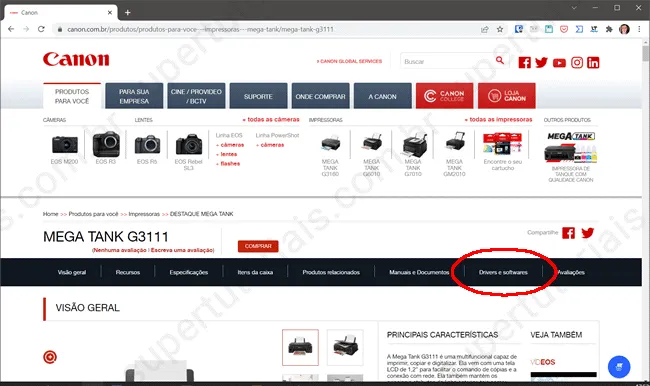Viewport: 650px width, 386px height.
Task: Open Canon's LinkedIn icon in header
Action: point(593,62)
